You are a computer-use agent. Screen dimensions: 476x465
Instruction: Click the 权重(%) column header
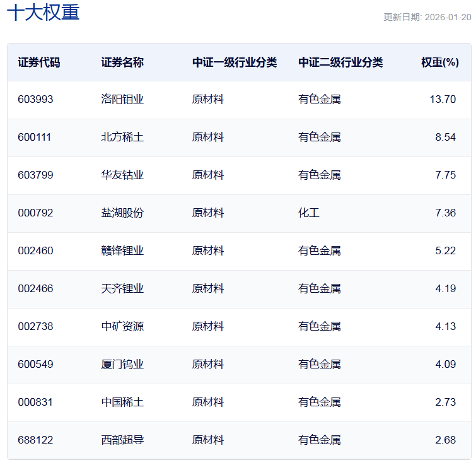[440, 62]
